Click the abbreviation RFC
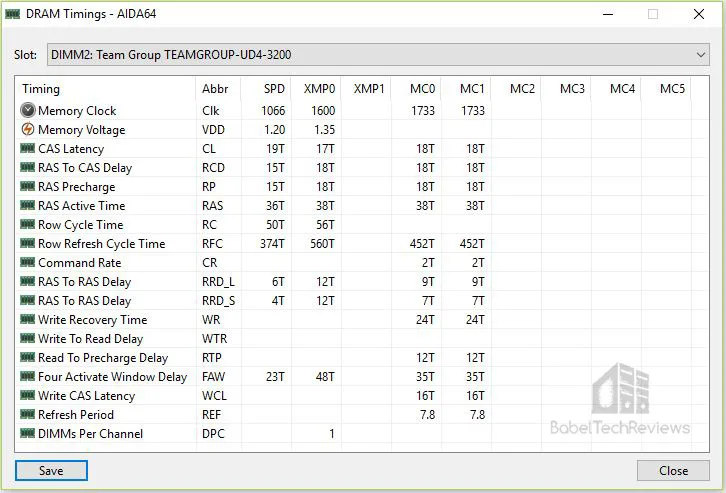 [212, 243]
